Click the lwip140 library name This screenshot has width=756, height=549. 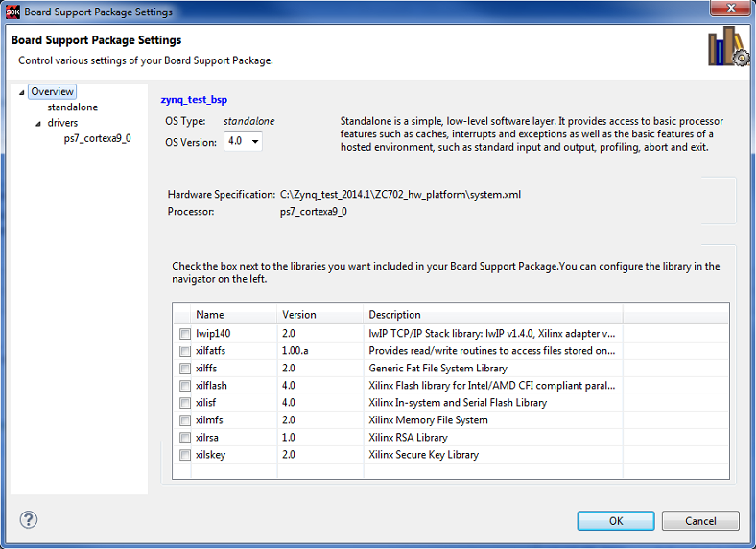pyautogui.click(x=213, y=334)
